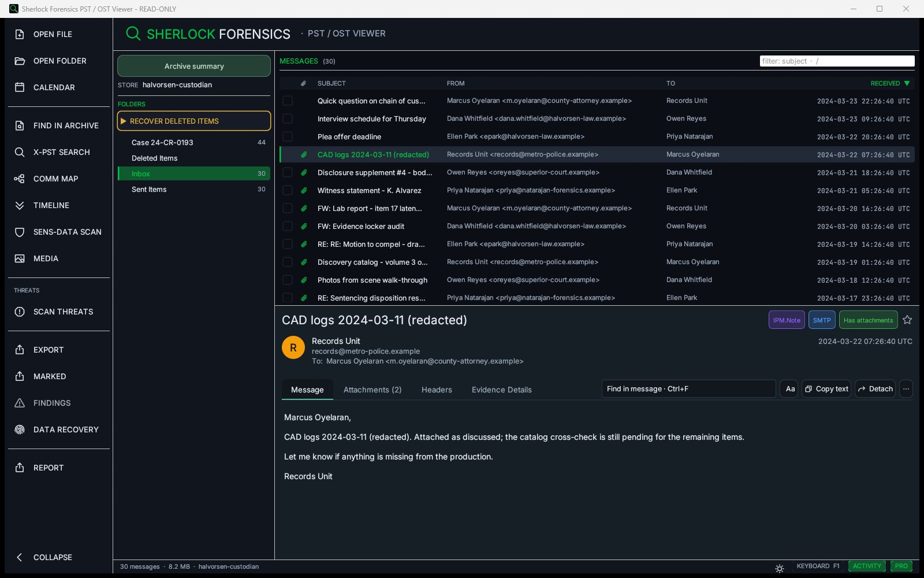This screenshot has height=578, width=924.
Task: Click the Archive summary button
Action: [x=194, y=66]
